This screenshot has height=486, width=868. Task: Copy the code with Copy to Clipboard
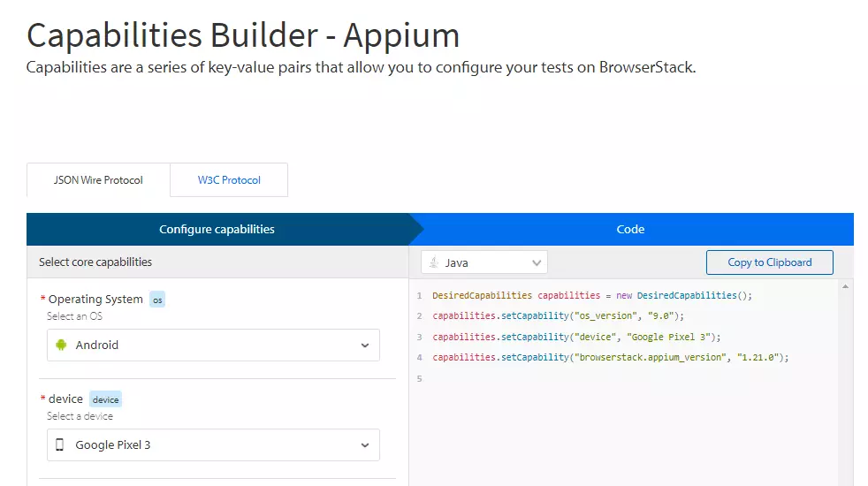[769, 262]
